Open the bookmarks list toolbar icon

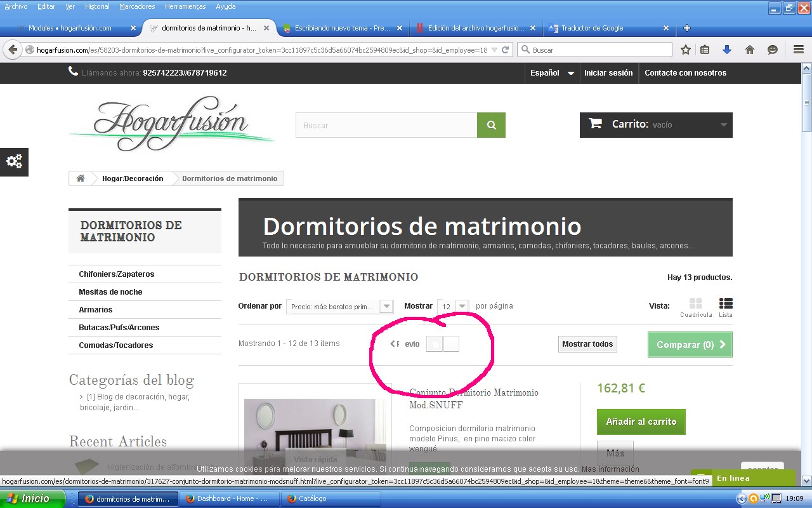click(705, 50)
